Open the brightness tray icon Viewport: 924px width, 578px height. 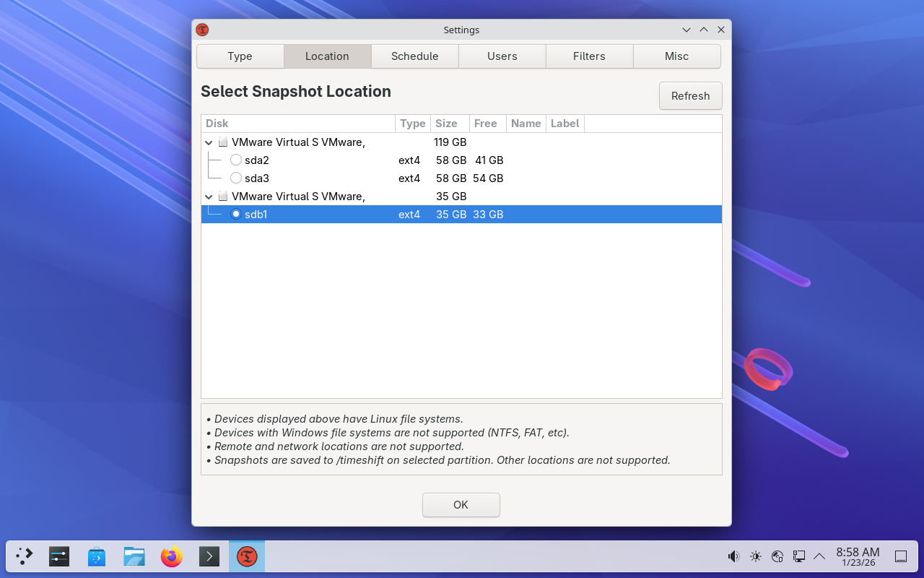(x=756, y=556)
